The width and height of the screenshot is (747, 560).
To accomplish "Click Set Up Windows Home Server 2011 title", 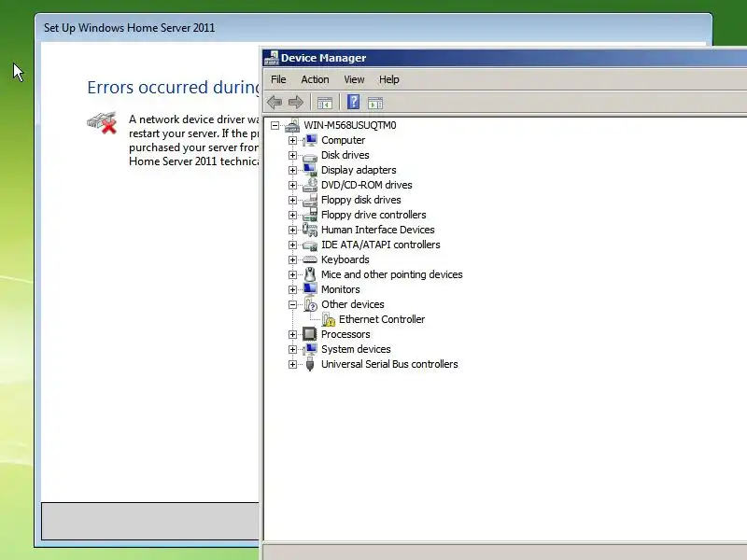I will coord(130,28).
